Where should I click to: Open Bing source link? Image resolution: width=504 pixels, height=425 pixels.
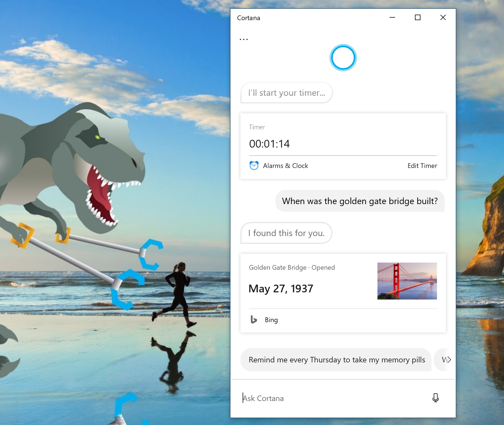[271, 320]
